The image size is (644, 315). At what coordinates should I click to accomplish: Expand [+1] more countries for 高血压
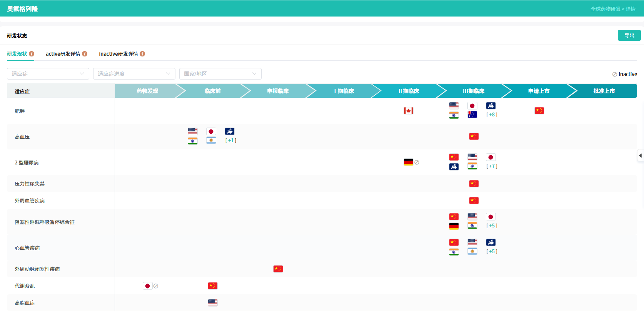231,140
